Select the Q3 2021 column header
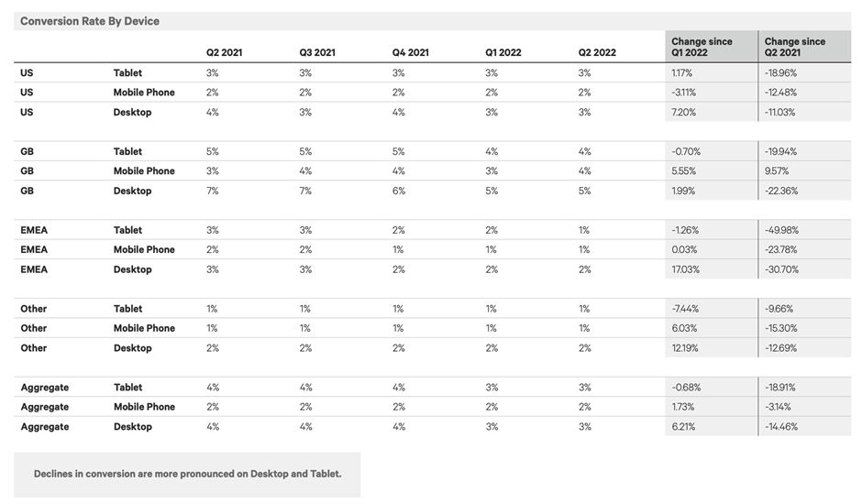The height and width of the screenshot is (504, 862). (x=316, y=53)
